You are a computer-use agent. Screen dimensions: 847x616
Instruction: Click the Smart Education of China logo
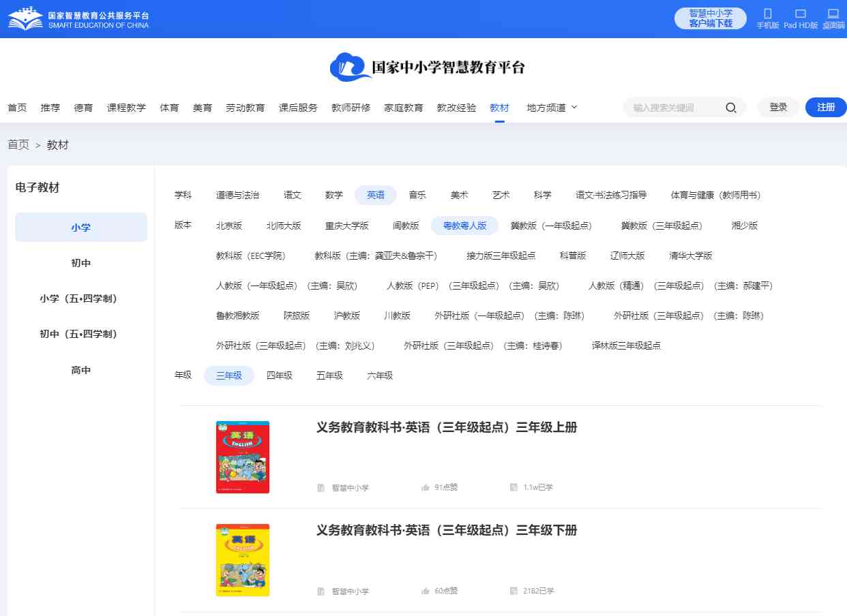tap(78, 19)
